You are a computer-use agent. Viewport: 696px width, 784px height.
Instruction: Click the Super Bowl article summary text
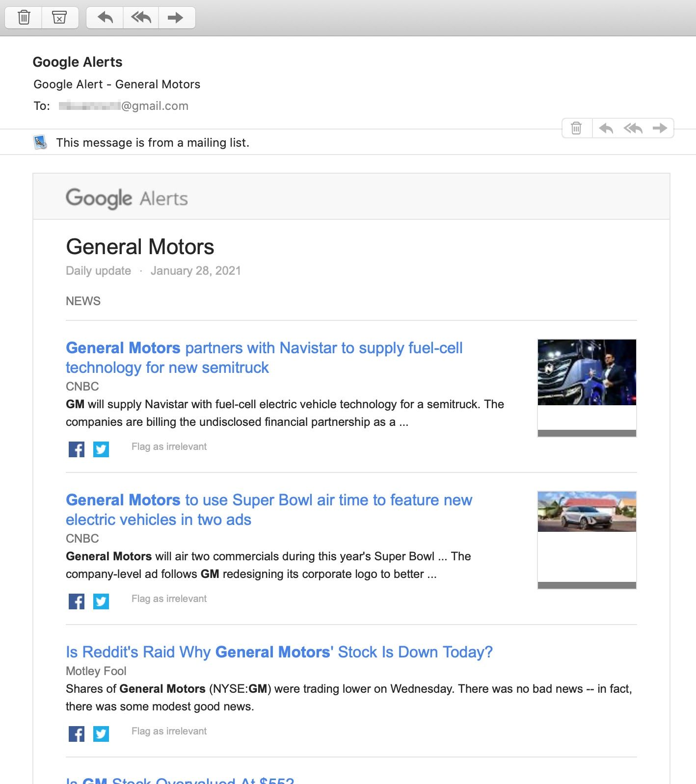(268, 565)
